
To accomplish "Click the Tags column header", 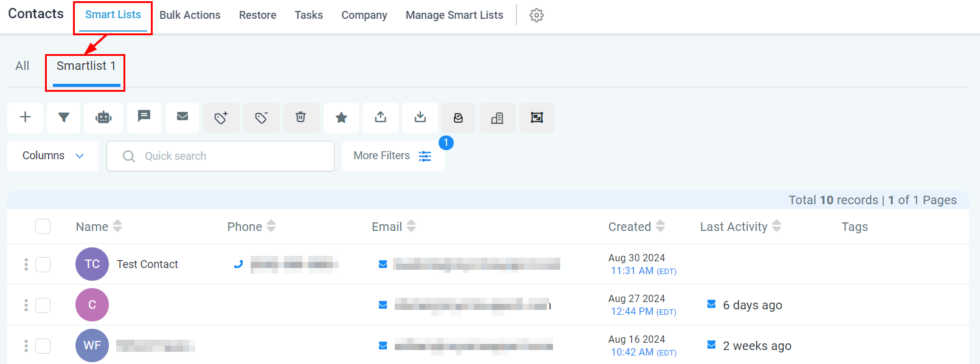I will tap(855, 227).
